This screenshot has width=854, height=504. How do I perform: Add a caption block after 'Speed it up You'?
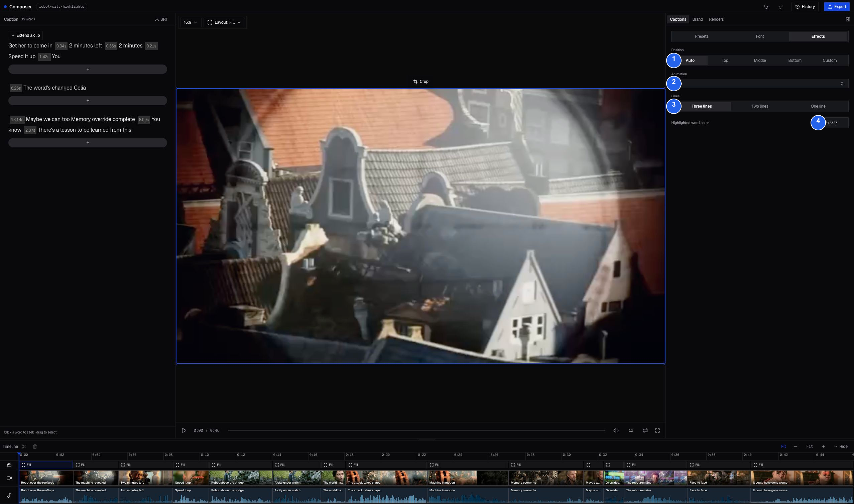(x=88, y=69)
